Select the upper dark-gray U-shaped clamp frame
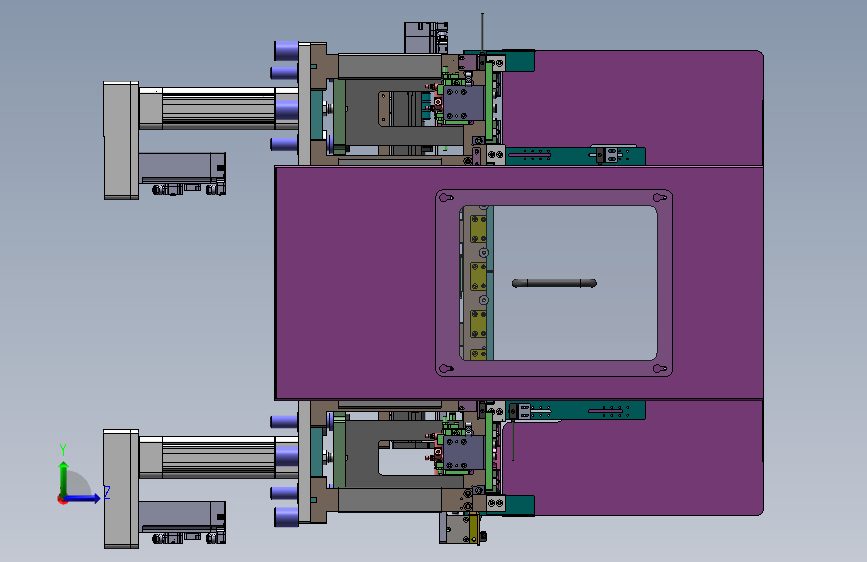 point(362,112)
